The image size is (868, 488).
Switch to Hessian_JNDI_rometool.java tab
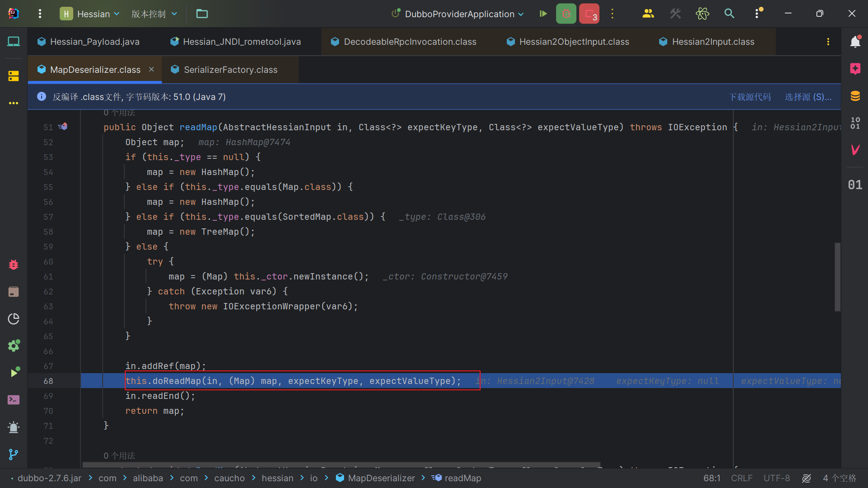tap(236, 42)
